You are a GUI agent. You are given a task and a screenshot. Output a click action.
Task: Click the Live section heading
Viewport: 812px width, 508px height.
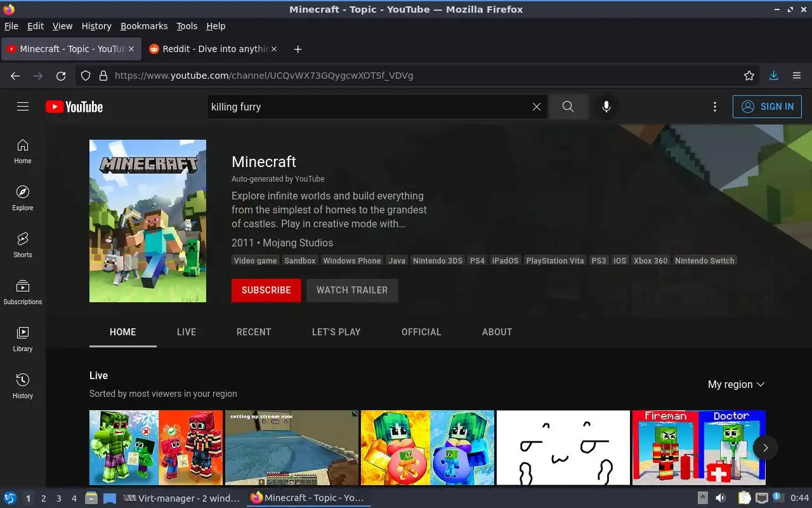click(x=98, y=375)
